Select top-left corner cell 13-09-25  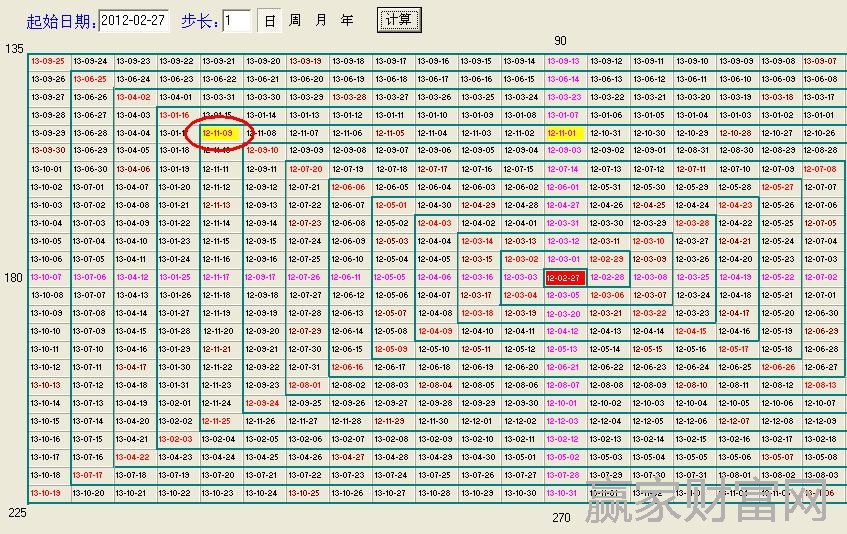point(47,61)
